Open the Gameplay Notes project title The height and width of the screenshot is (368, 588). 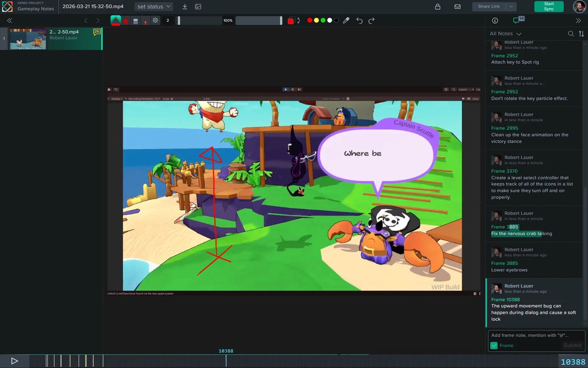[x=36, y=9]
